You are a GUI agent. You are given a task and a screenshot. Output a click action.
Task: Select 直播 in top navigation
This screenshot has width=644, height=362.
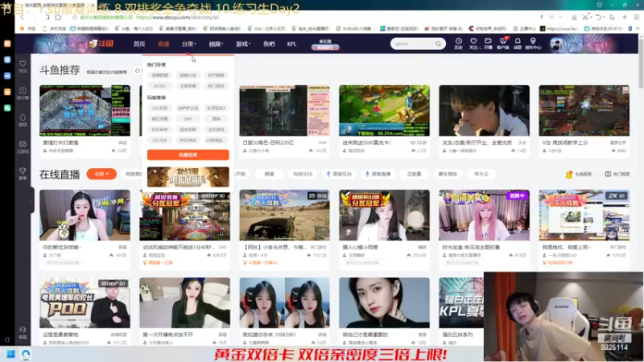pos(163,44)
